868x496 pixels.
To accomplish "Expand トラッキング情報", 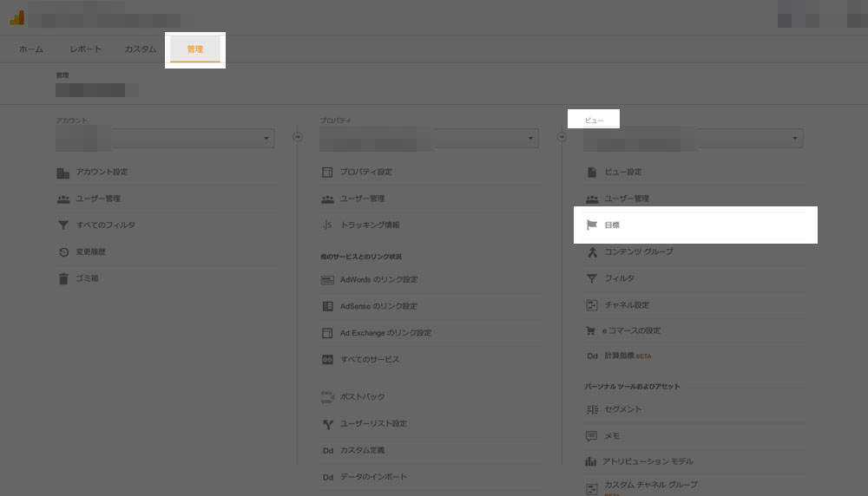I will 370,225.
